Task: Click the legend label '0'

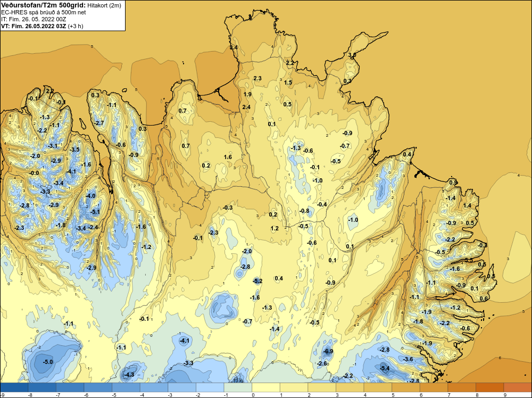Action: tap(253, 395)
